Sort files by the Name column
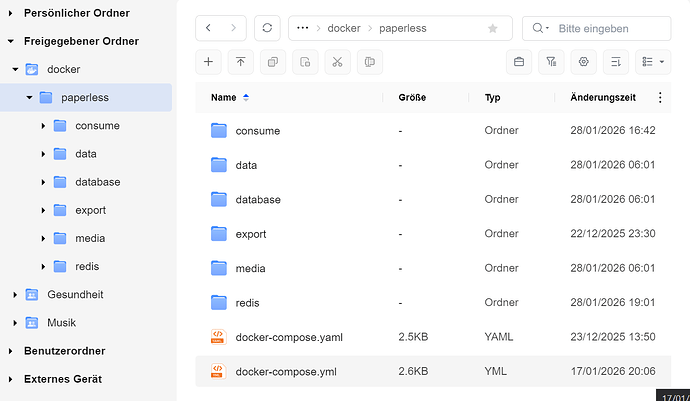Image resolution: width=690 pixels, height=401 pixels. 224,98
